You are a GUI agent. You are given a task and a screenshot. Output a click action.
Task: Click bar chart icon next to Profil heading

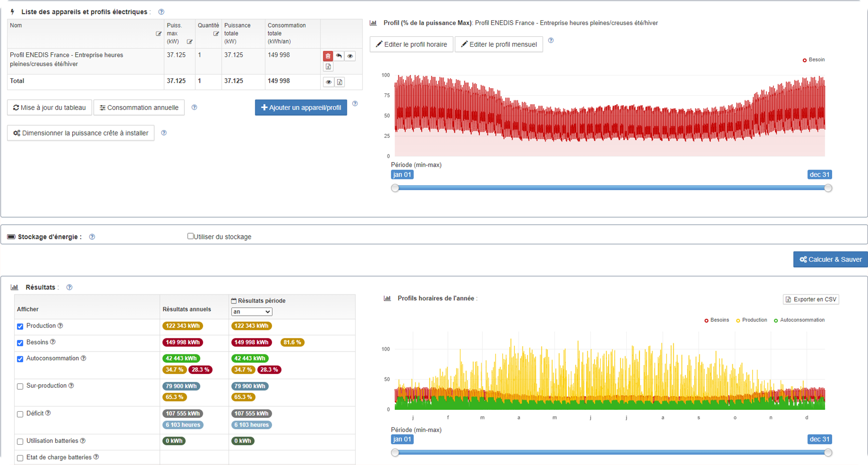(373, 23)
